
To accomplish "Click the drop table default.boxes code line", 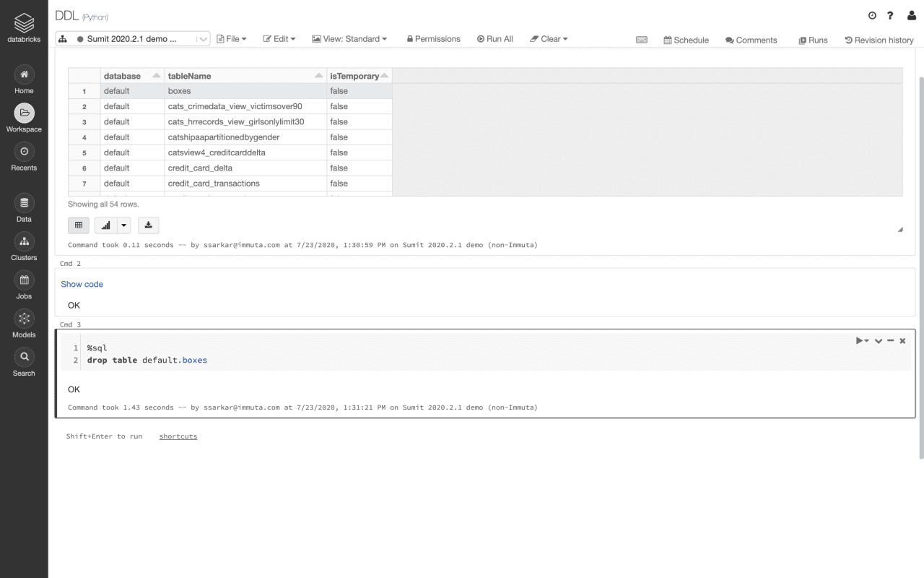I will (147, 360).
